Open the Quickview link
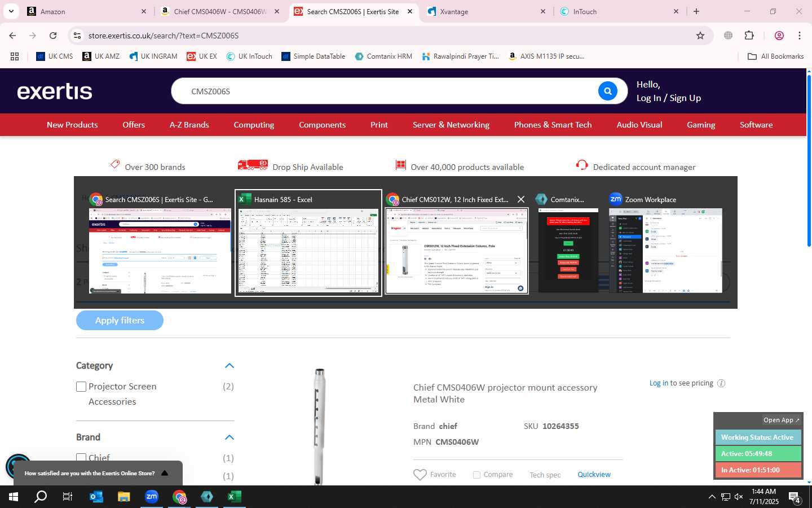Image resolution: width=812 pixels, height=508 pixels. coord(594,475)
